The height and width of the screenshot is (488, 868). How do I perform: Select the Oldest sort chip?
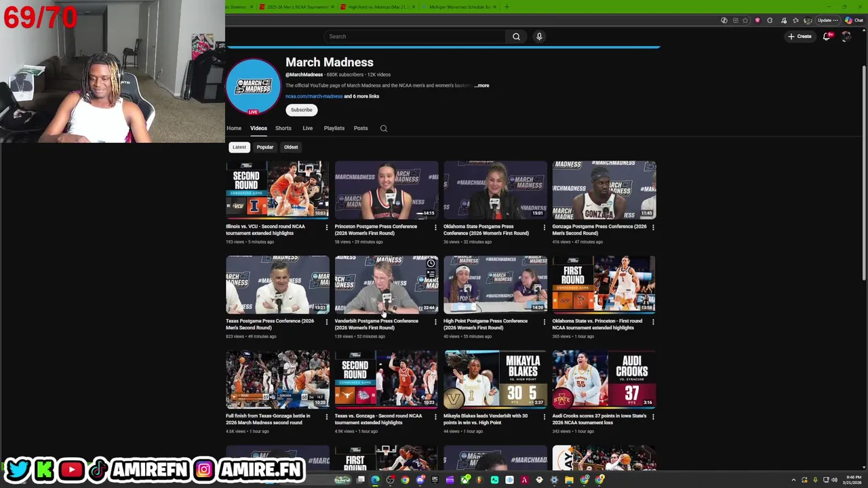click(291, 147)
